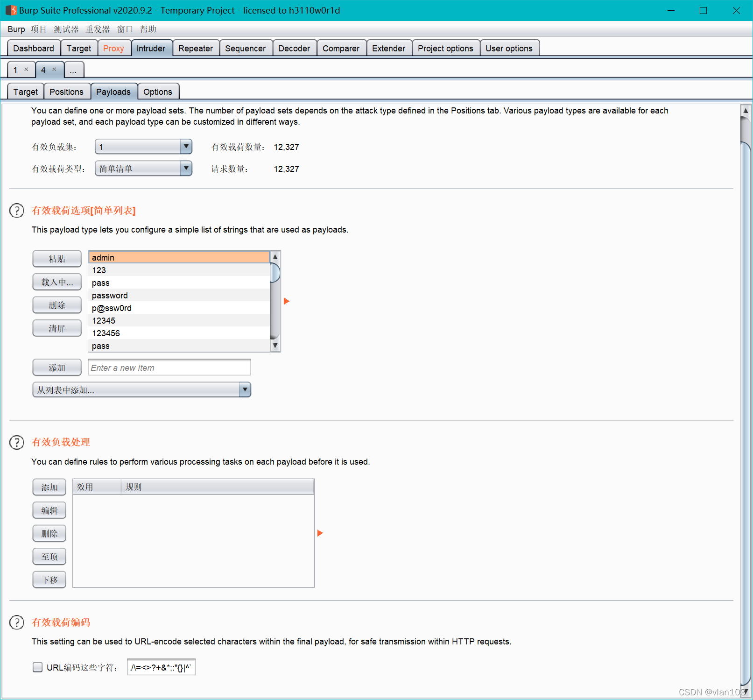Select the password payload entry

(179, 295)
